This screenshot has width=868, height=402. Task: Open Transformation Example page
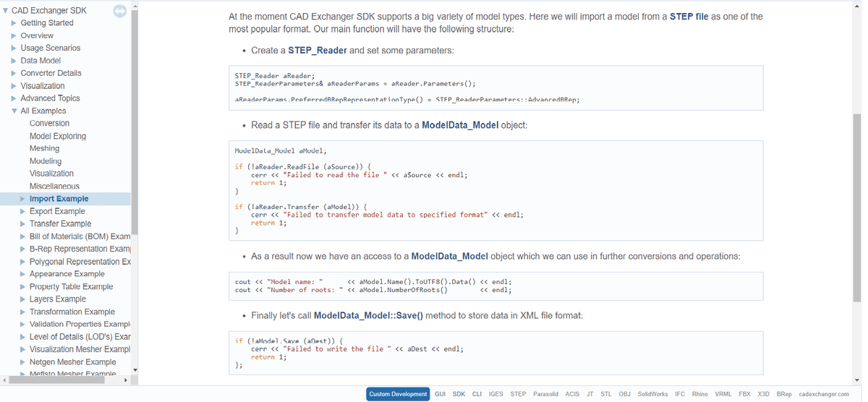click(x=72, y=312)
